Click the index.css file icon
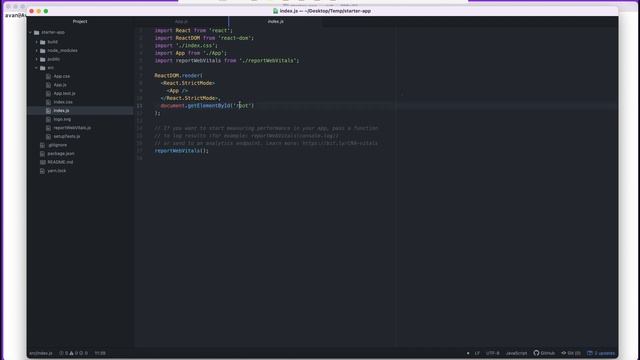This screenshot has width=640, height=360. point(49,102)
